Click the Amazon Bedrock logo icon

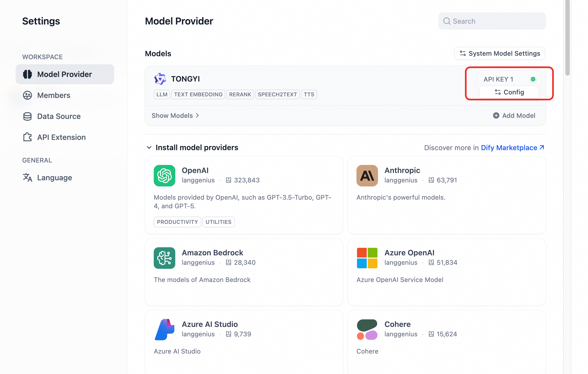pyautogui.click(x=164, y=258)
